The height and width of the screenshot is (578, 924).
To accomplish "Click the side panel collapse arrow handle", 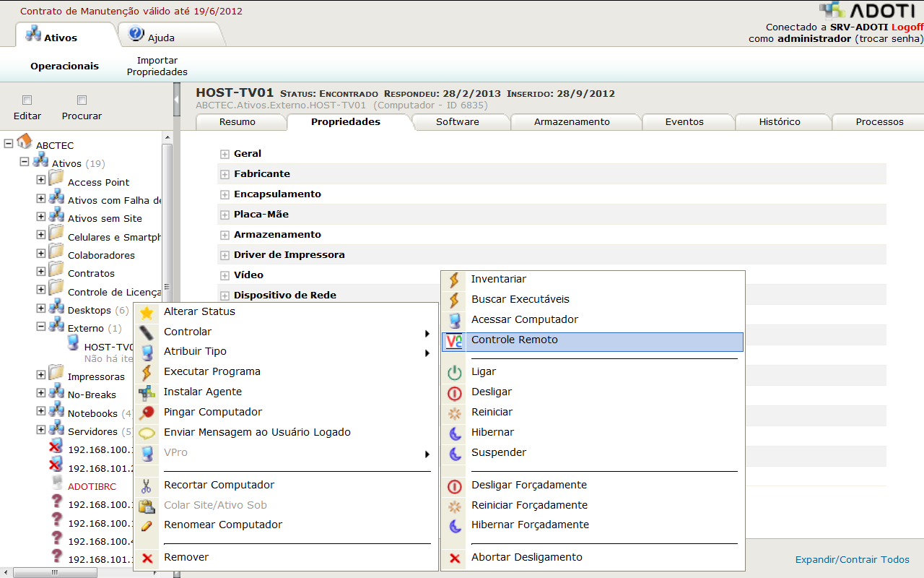I will pos(177,100).
